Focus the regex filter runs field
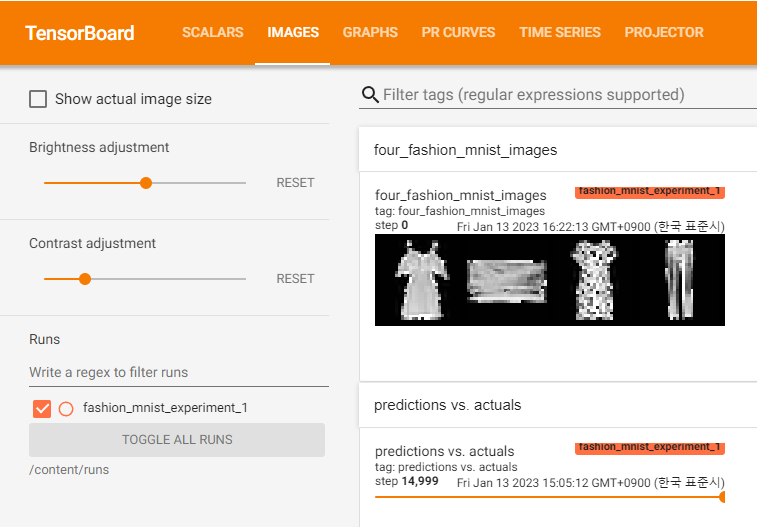The height and width of the screenshot is (527, 757). (179, 373)
